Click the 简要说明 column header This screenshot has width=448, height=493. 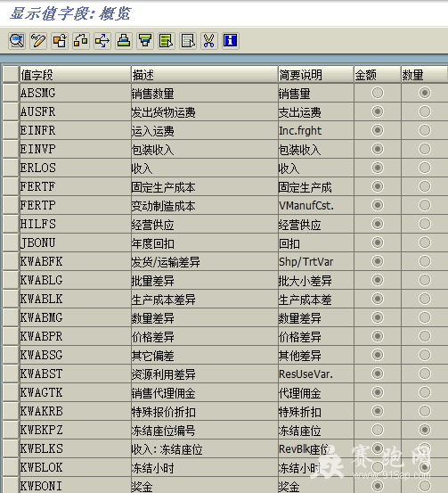pyautogui.click(x=316, y=75)
